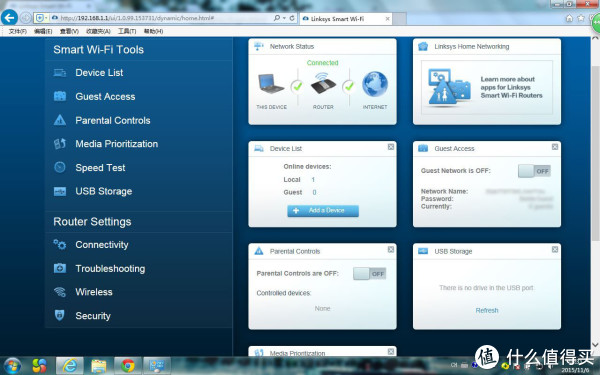Click the browser home icon

(x=569, y=18)
